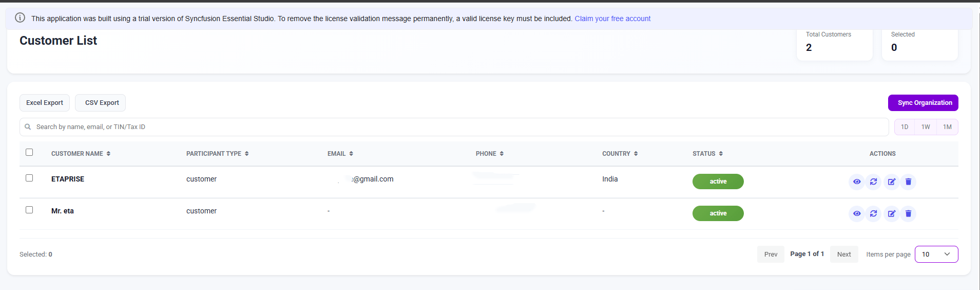Click ETAPRISE active status badge

click(x=718, y=182)
